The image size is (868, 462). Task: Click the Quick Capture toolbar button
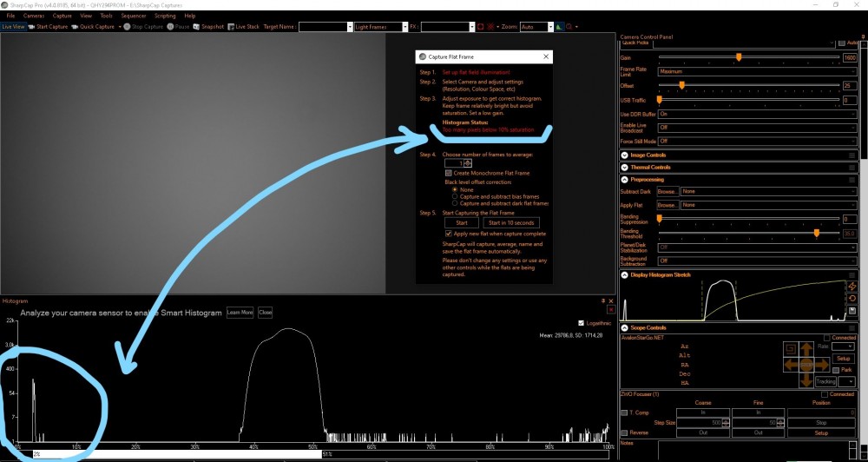pyautogui.click(x=93, y=27)
